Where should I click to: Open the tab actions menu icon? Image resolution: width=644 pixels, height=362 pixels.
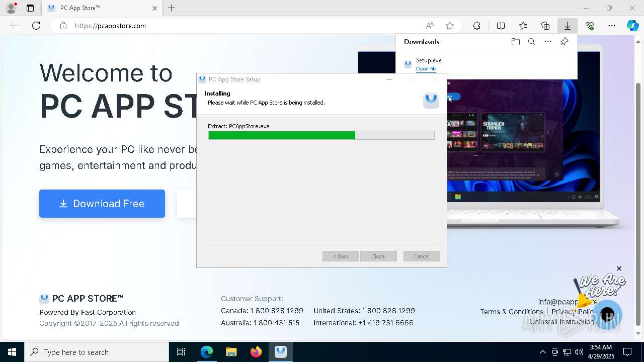coord(30,8)
